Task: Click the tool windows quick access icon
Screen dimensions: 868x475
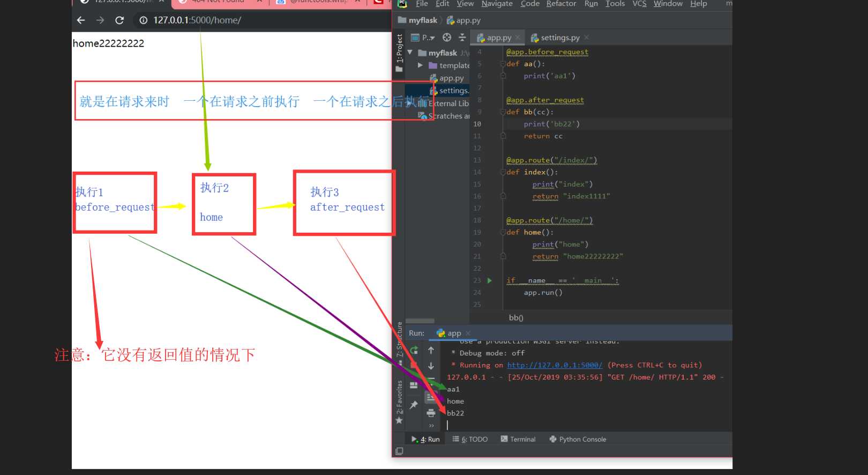Action: tap(399, 451)
